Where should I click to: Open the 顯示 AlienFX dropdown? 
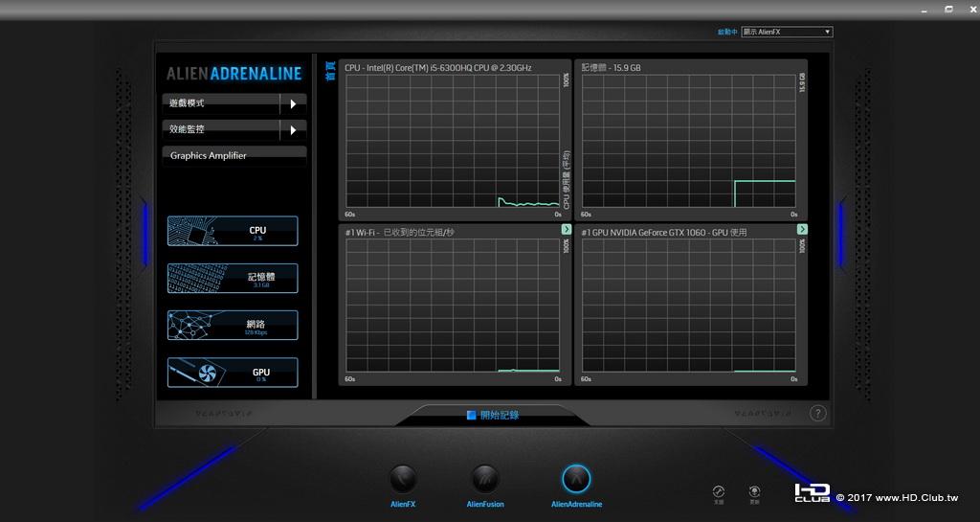pos(787,32)
